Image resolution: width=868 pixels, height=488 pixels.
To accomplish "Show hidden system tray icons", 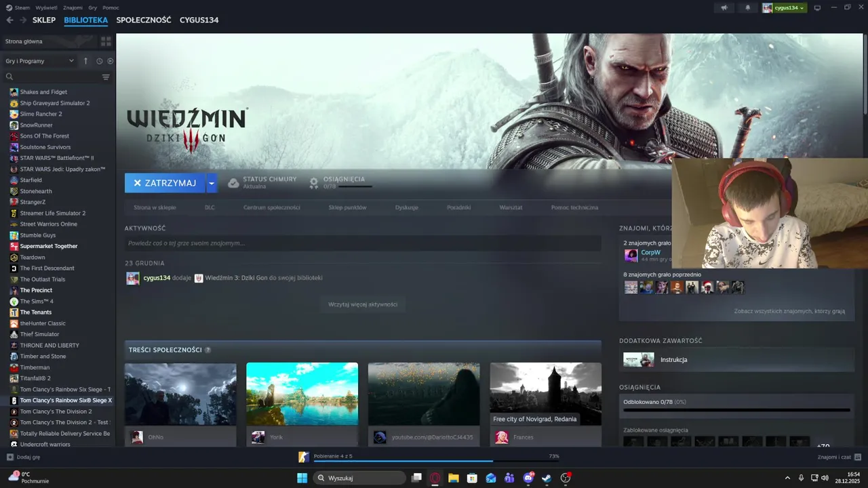I will pos(787,478).
